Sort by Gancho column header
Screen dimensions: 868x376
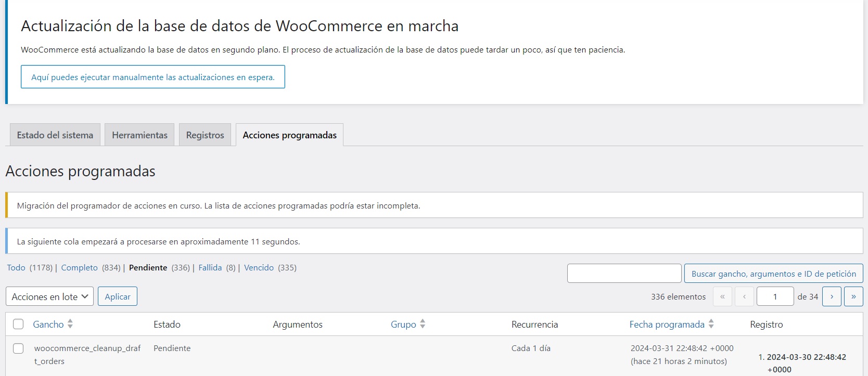[x=48, y=324]
